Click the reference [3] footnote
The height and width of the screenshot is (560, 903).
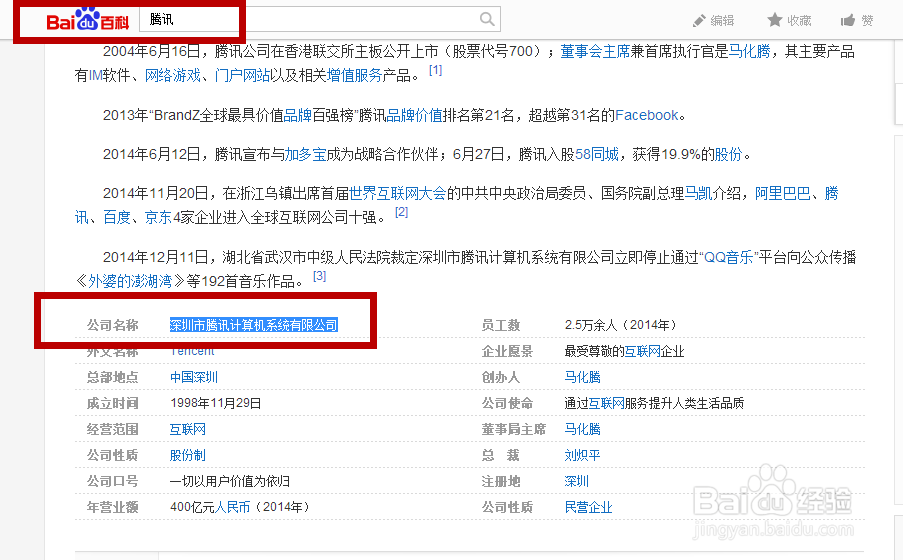pyautogui.click(x=320, y=276)
